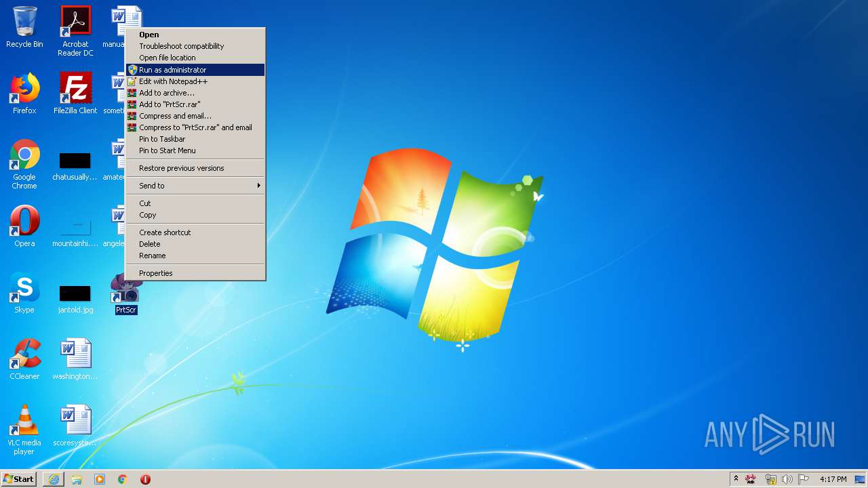Image resolution: width=868 pixels, height=488 pixels.
Task: Click the clock showing 4:17 PM
Action: (833, 479)
